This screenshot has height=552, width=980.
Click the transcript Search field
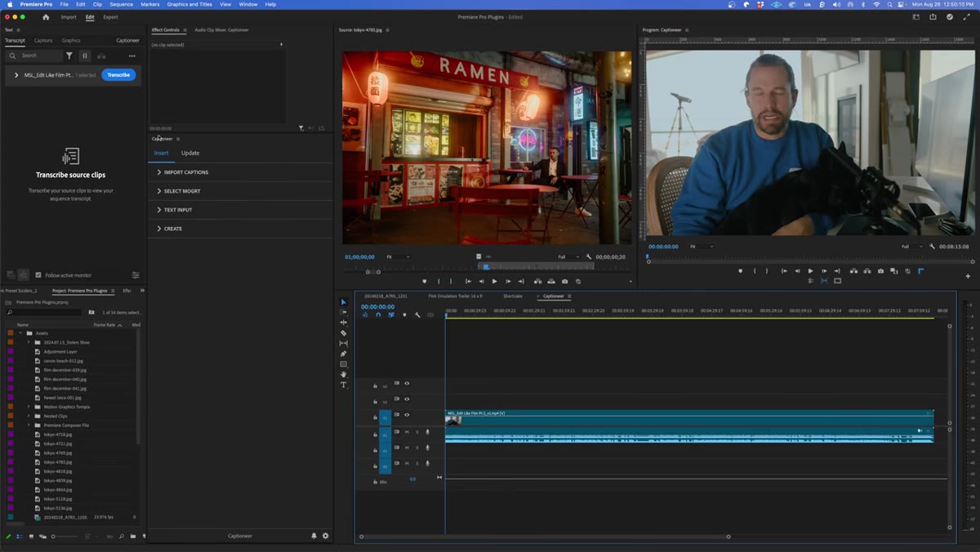(34, 56)
